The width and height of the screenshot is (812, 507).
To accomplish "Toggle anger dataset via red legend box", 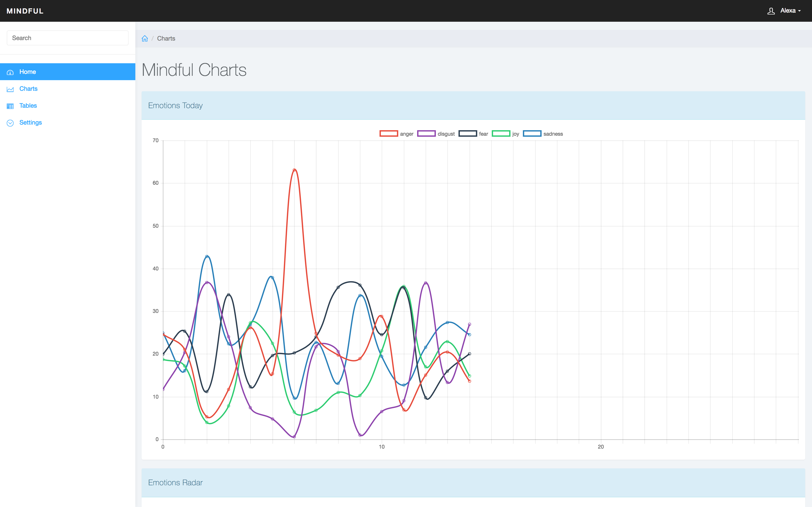I will point(389,134).
